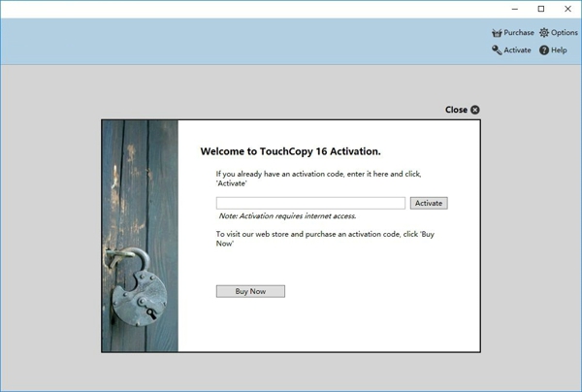Close the TouchCopy application window
The image size is (582, 392).
click(x=567, y=9)
